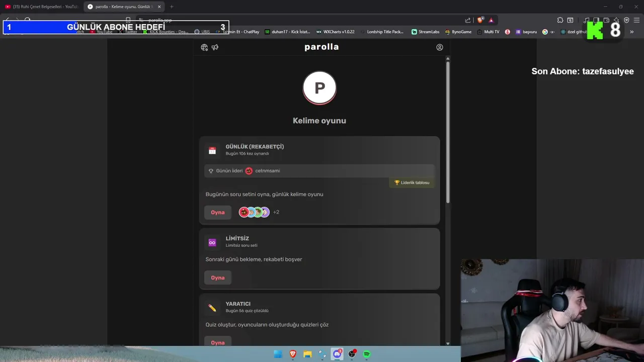This screenshot has height=362, width=644.
Task: Open the Lordship Title Pack bookmark
Action: point(382,32)
